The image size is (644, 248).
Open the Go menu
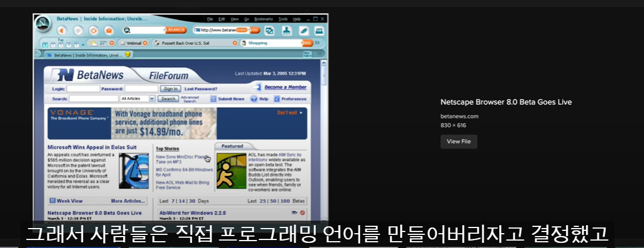[x=246, y=19]
